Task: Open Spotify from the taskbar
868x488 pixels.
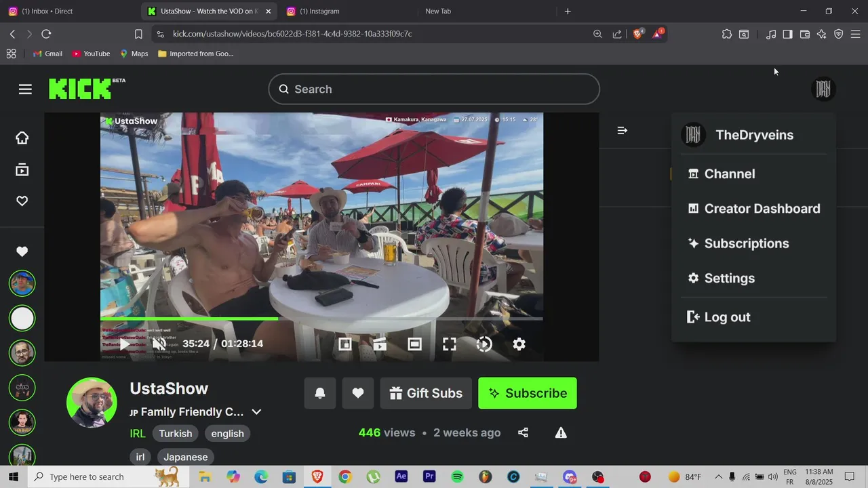Action: pos(457,477)
